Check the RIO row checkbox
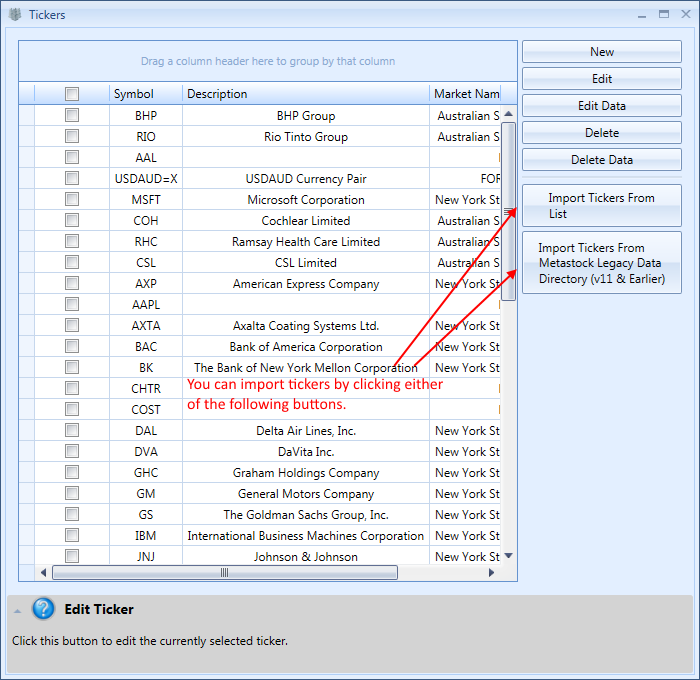The width and height of the screenshot is (700, 680). [x=72, y=136]
